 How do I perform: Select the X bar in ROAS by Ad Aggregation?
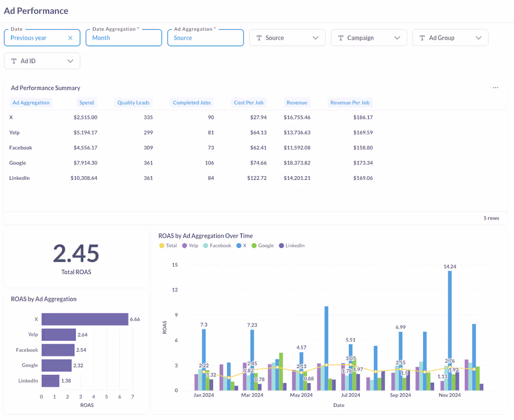(x=84, y=319)
